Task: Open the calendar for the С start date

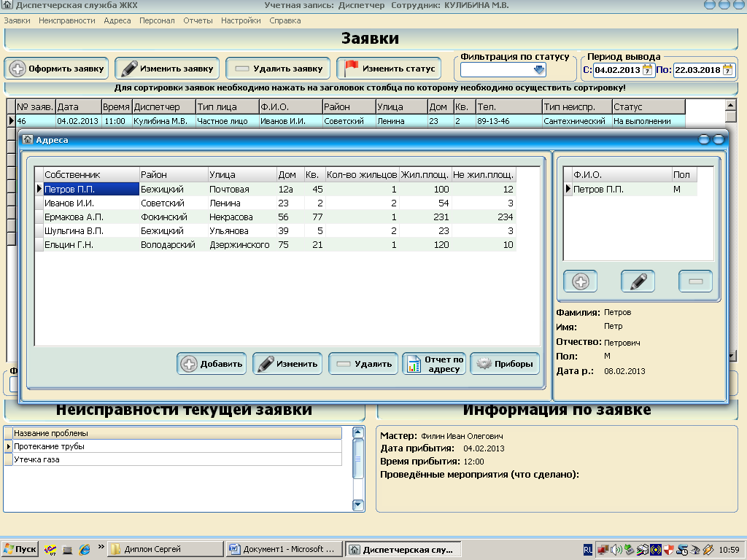Action: pos(647,70)
